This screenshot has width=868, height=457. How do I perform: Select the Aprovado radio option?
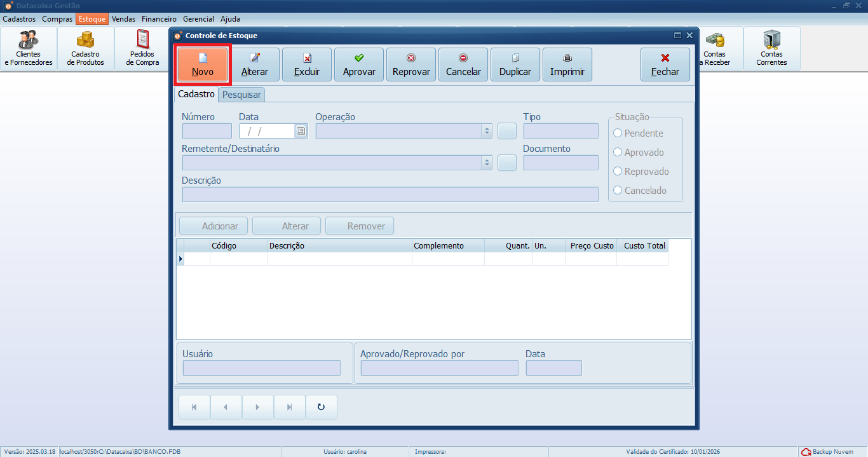[x=618, y=153]
